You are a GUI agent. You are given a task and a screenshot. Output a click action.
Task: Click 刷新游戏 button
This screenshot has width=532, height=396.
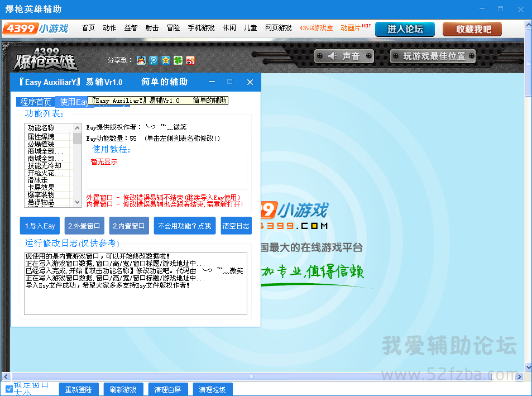(x=123, y=389)
